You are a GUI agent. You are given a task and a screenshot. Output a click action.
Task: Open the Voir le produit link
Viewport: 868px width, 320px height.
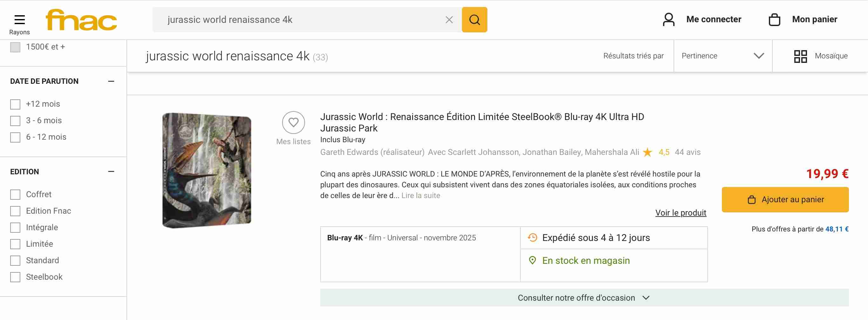(x=680, y=213)
